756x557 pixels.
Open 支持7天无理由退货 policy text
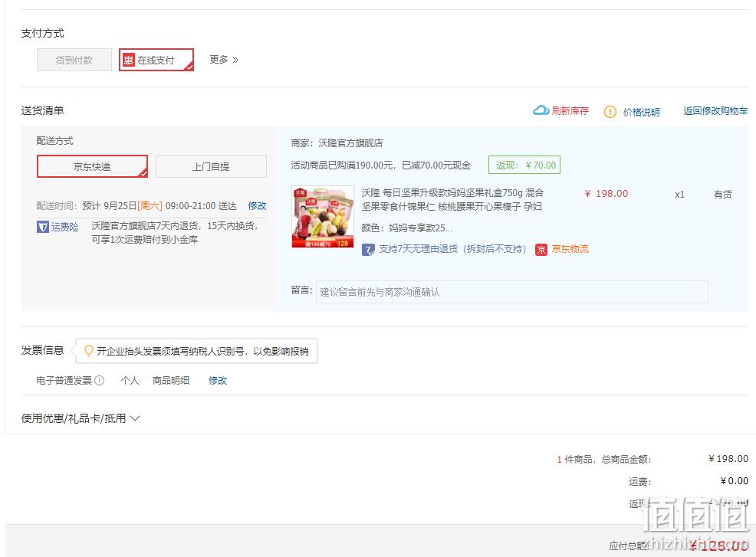pos(452,249)
